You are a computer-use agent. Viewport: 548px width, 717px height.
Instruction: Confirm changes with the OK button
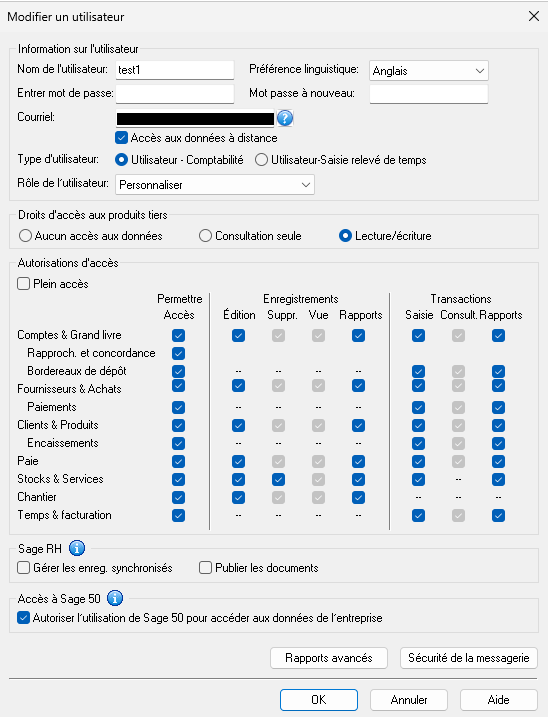tap(319, 700)
